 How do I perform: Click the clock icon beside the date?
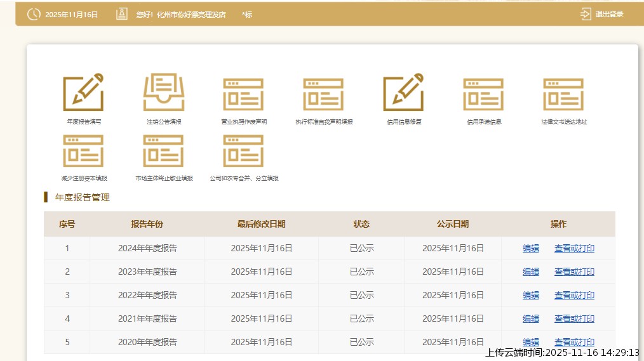[34, 14]
